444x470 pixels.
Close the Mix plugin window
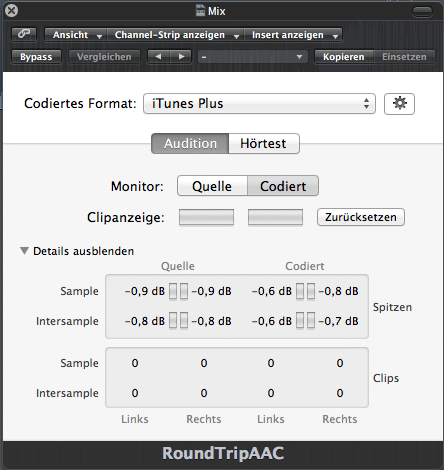(x=12, y=11)
